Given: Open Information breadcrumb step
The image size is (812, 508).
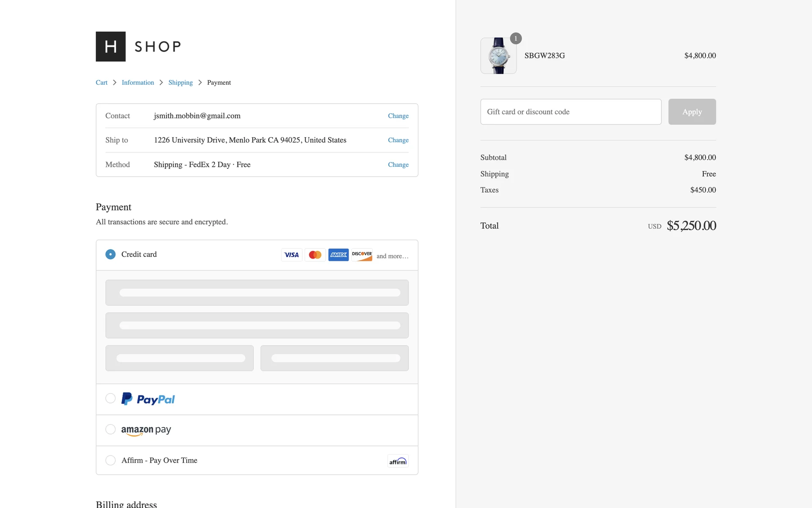Looking at the screenshot, I should [138, 83].
